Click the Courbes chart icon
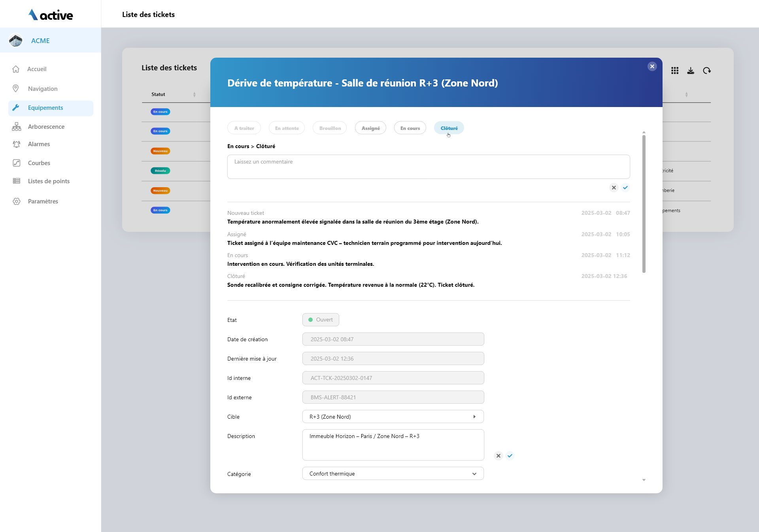 pyautogui.click(x=16, y=163)
